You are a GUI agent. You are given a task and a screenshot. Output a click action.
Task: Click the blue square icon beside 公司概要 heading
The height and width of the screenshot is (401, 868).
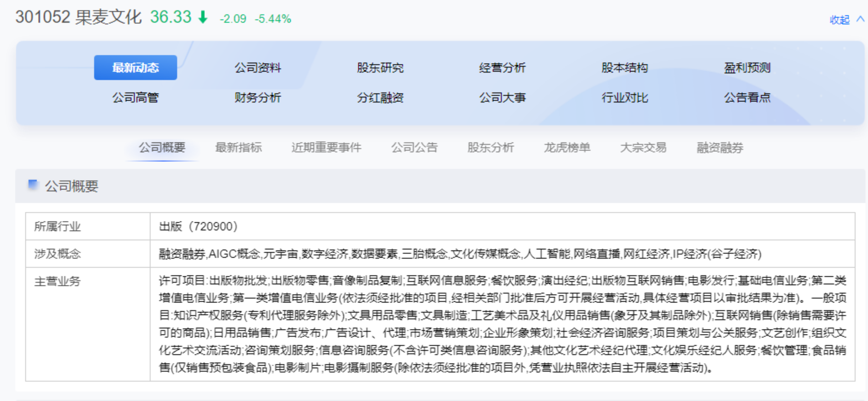click(x=33, y=184)
